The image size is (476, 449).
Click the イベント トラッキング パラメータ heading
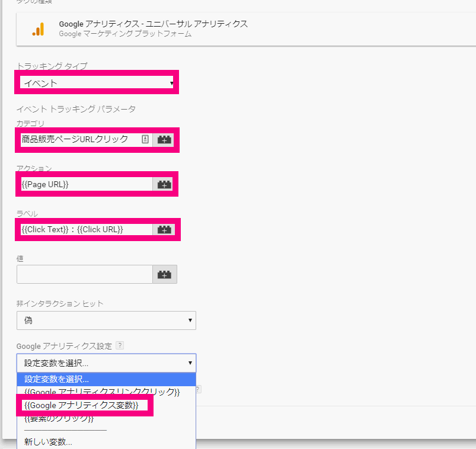[x=76, y=109]
